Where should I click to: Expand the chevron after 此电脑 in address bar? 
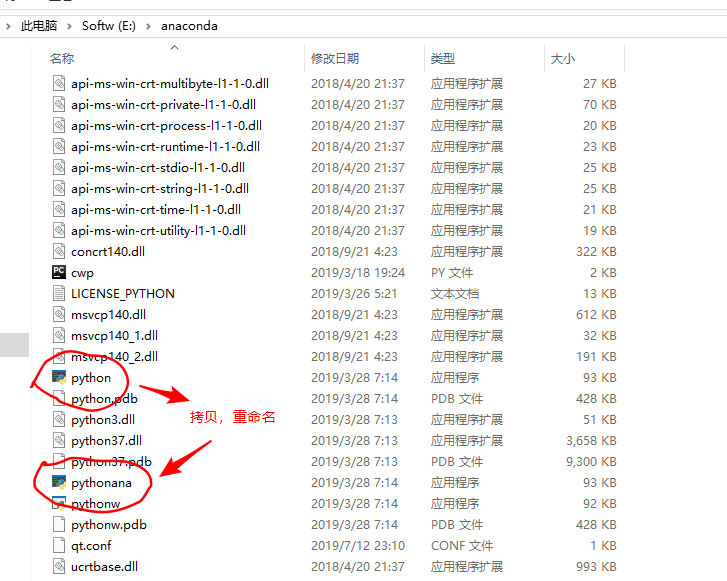[x=69, y=26]
